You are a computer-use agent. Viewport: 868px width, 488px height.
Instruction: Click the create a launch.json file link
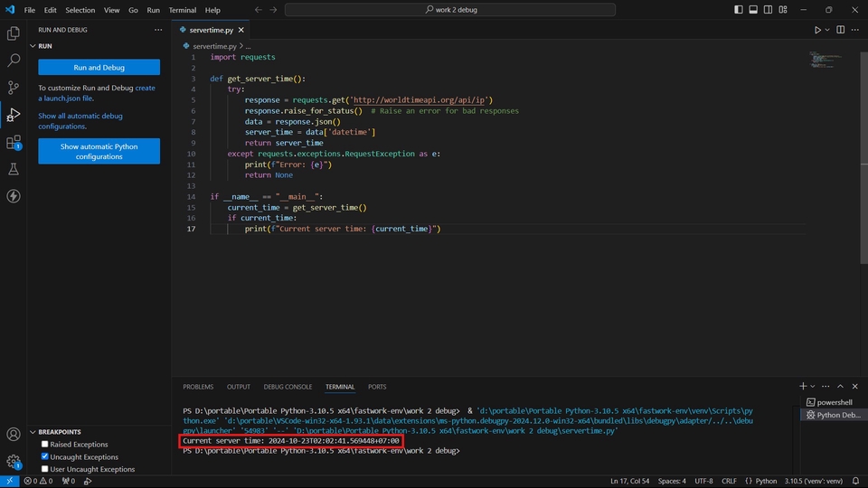point(145,88)
